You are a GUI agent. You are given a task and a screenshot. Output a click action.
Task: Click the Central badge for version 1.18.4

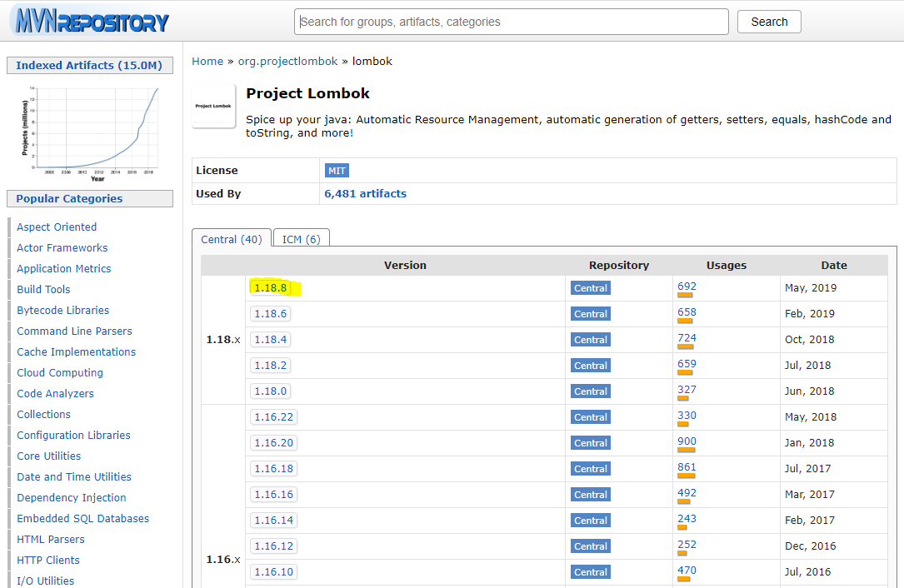591,340
